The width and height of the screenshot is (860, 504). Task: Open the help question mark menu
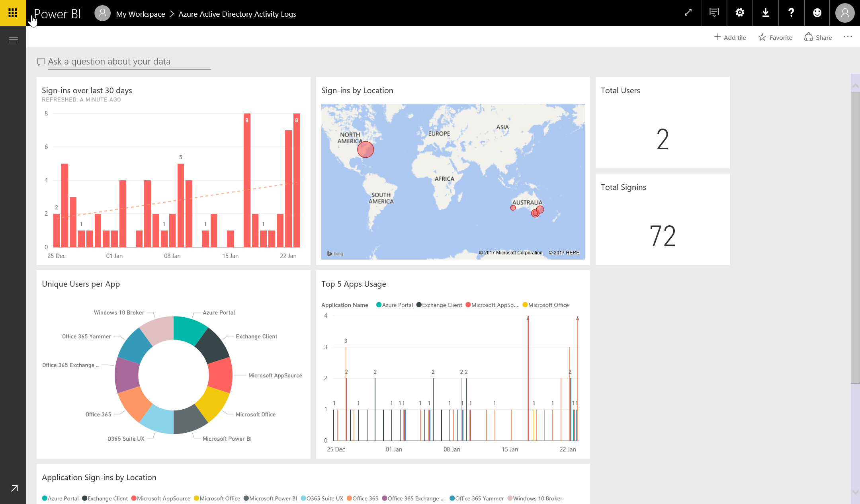[791, 13]
